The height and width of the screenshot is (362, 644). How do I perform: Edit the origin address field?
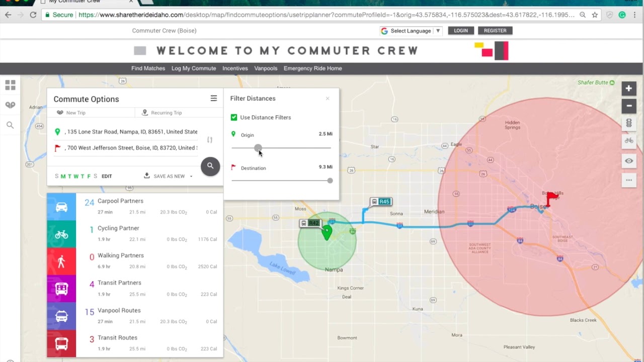[131, 132]
